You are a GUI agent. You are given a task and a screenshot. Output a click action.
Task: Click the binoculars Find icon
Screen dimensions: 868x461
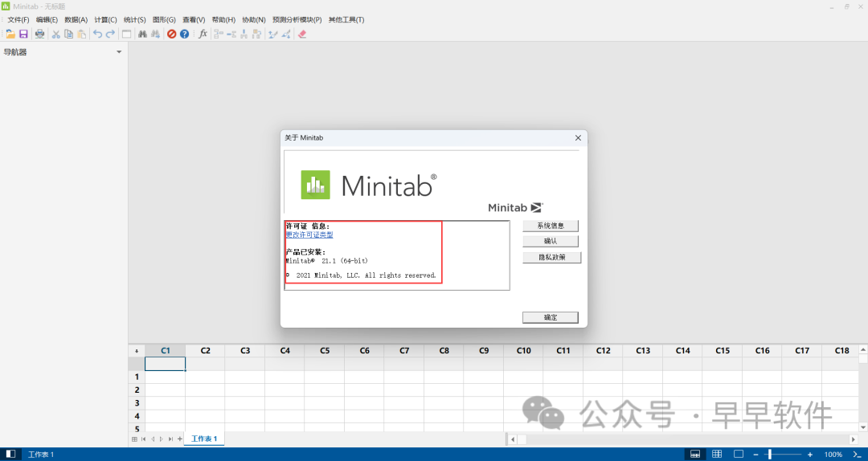(142, 34)
